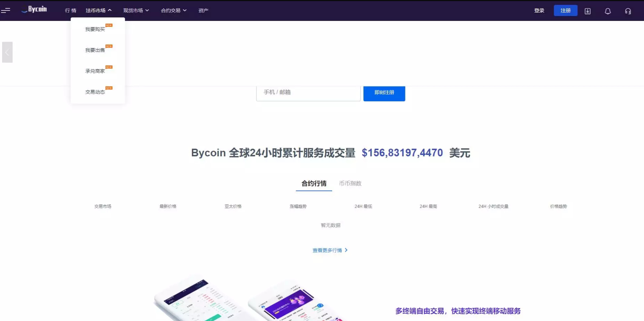
Task: Open the 行情 menu item
Action: coord(70,10)
